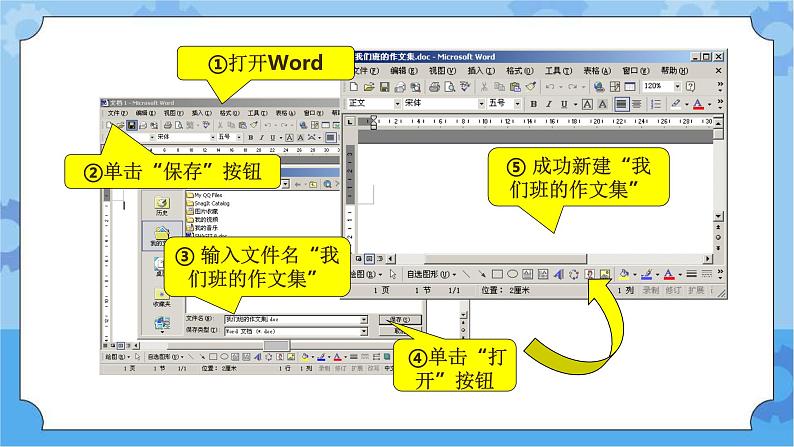Image resolution: width=794 pixels, height=447 pixels.
Task: Click 保存(S) button in the Save dialog
Action: point(401,319)
